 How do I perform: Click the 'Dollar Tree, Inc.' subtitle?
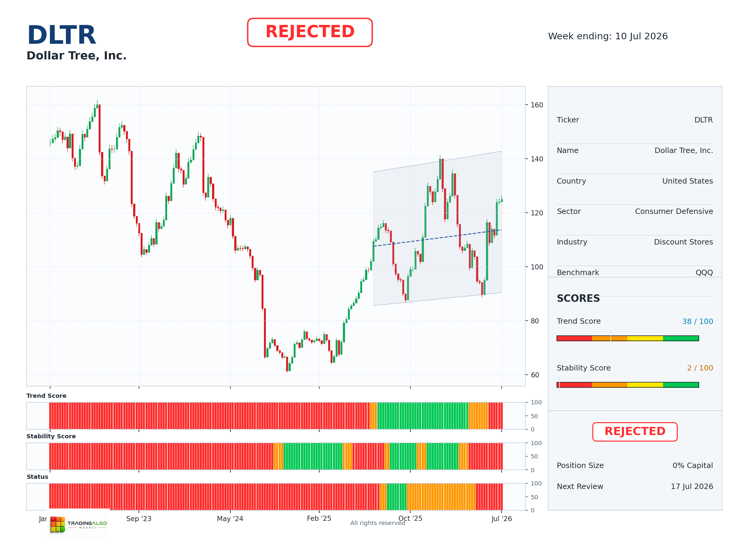pos(76,55)
